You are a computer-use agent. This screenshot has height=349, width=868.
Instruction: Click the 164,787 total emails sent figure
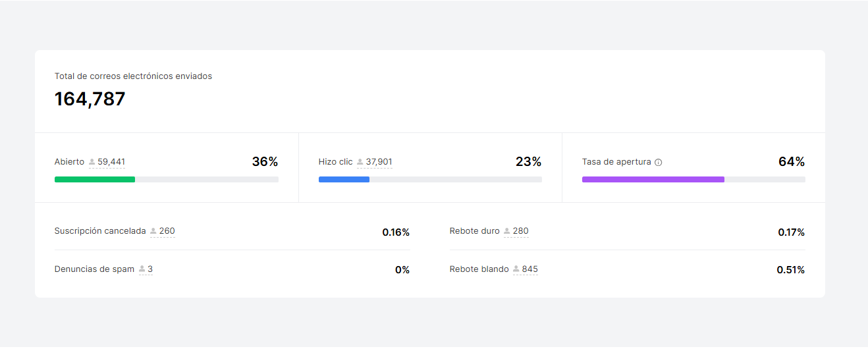tap(90, 99)
